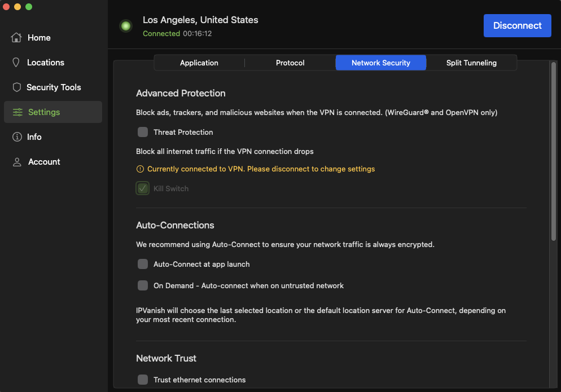Click the Security Tools shield icon
This screenshot has height=392, width=561.
[16, 87]
